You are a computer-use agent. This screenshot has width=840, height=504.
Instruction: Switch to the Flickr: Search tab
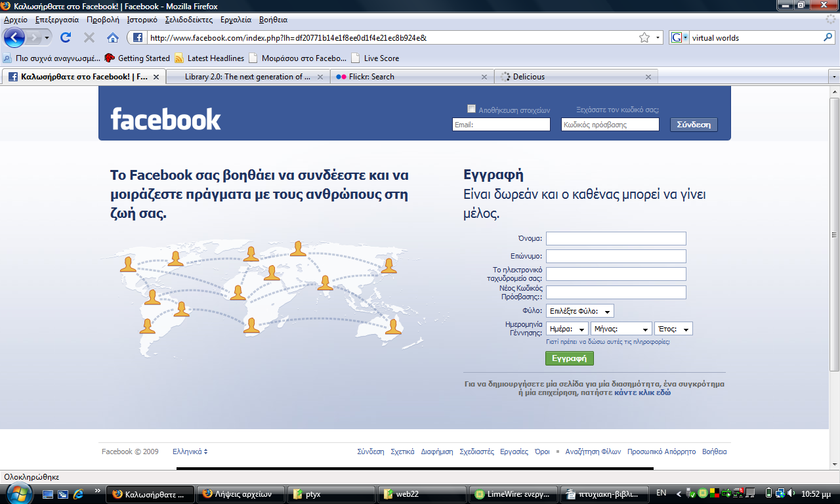[x=412, y=77]
